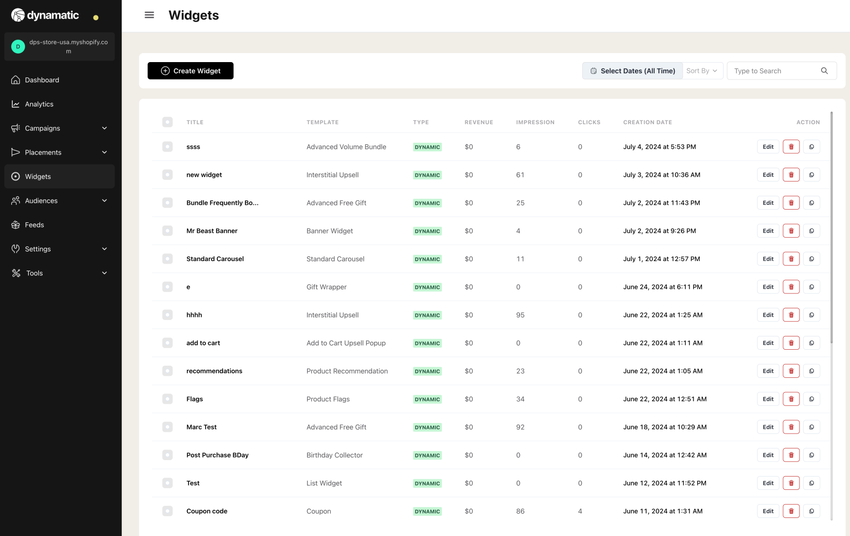850x536 pixels.
Task: Click the duplicate icon in the Test row
Action: click(812, 483)
